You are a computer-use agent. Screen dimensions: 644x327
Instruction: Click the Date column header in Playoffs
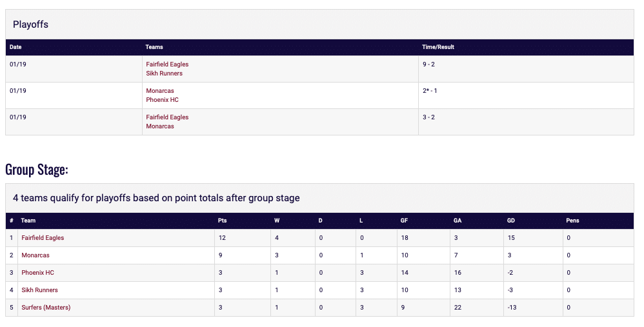(x=15, y=47)
